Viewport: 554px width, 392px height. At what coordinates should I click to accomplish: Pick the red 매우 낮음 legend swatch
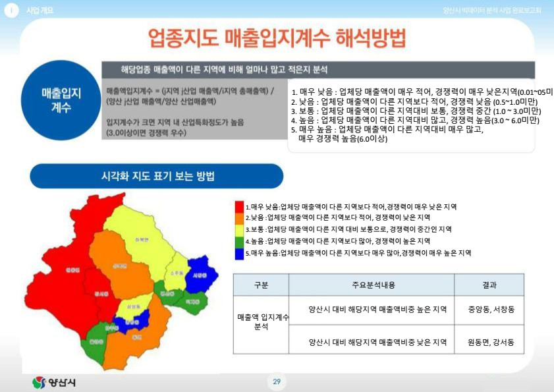pos(239,207)
